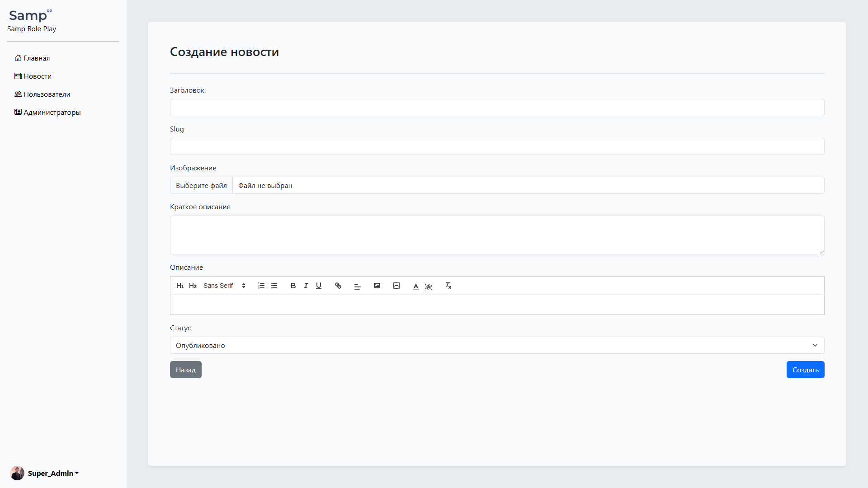The width and height of the screenshot is (868, 488).
Task: Open the text color picker
Action: point(416,286)
